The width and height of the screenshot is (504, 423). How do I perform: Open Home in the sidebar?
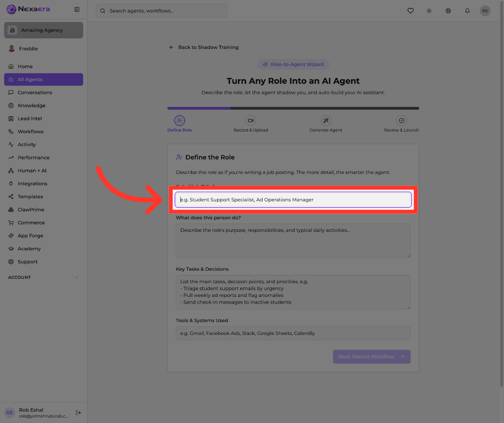(43, 67)
